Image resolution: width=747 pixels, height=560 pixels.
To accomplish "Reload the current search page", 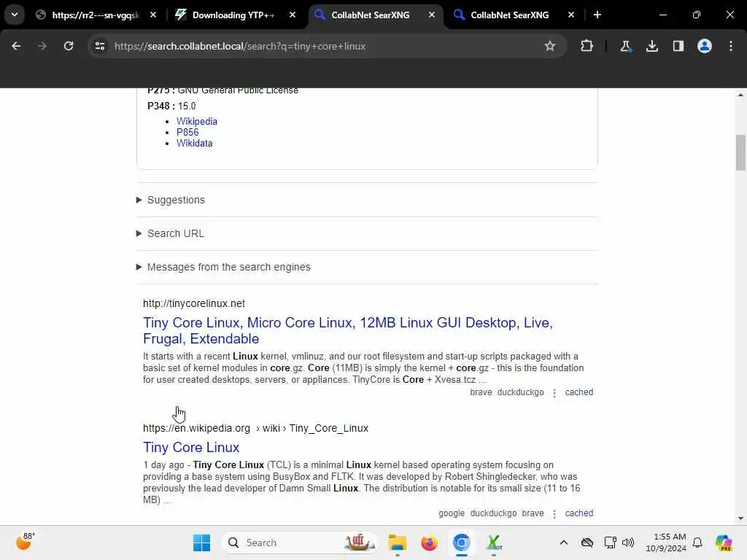I will (69, 46).
